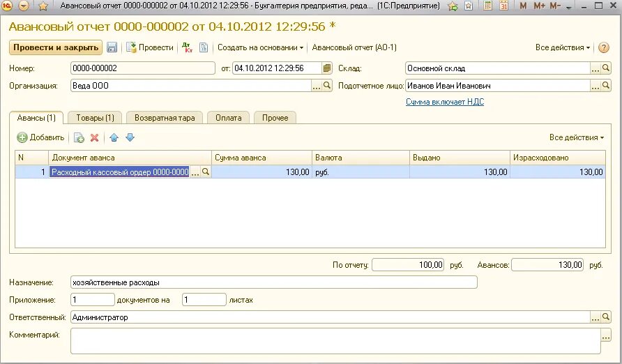Screen dimensions: 622x364
Task: Click Ответственный field Администратор
Action: click(x=331, y=317)
